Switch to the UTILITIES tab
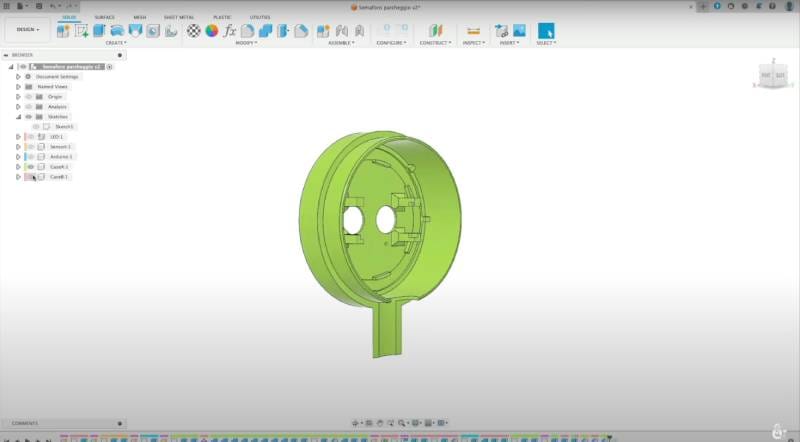The height and width of the screenshot is (442, 800). click(x=260, y=17)
